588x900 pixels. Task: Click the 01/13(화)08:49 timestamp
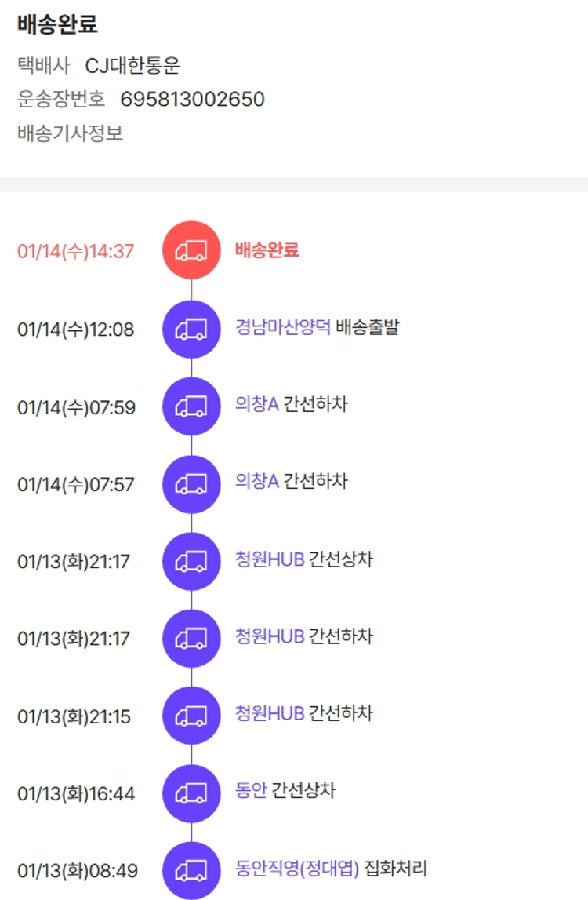point(78,871)
